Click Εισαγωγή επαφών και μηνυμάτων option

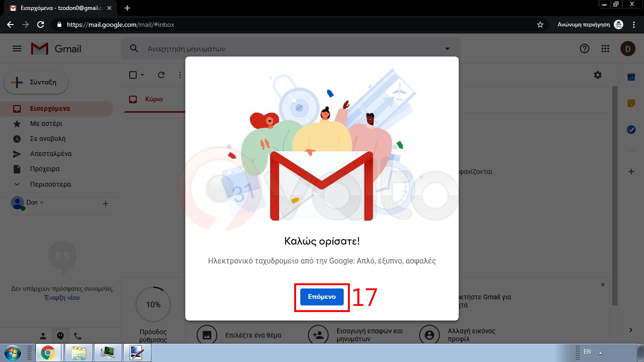click(357, 335)
